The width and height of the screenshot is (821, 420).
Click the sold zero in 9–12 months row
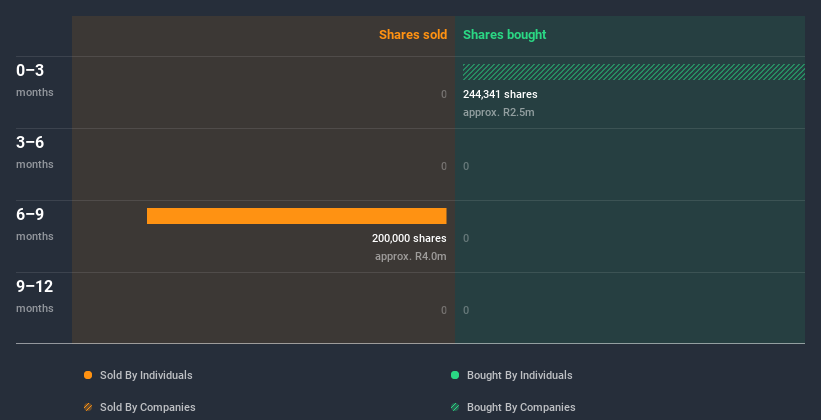click(x=443, y=311)
